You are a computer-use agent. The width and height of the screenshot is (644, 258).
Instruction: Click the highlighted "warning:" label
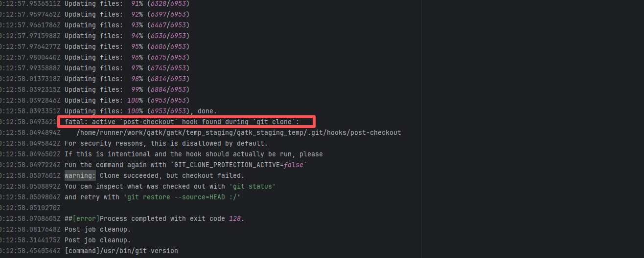click(80, 175)
